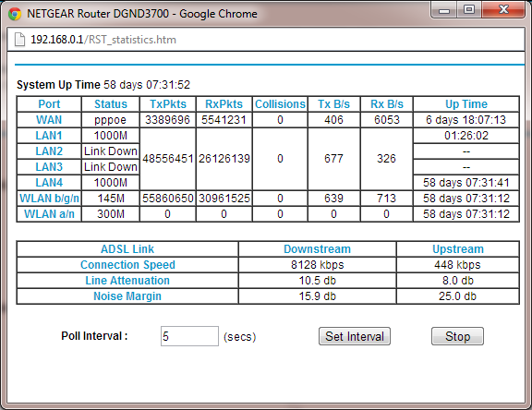Click WLAN b/g/n status 145M
The image size is (532, 410).
(x=111, y=199)
